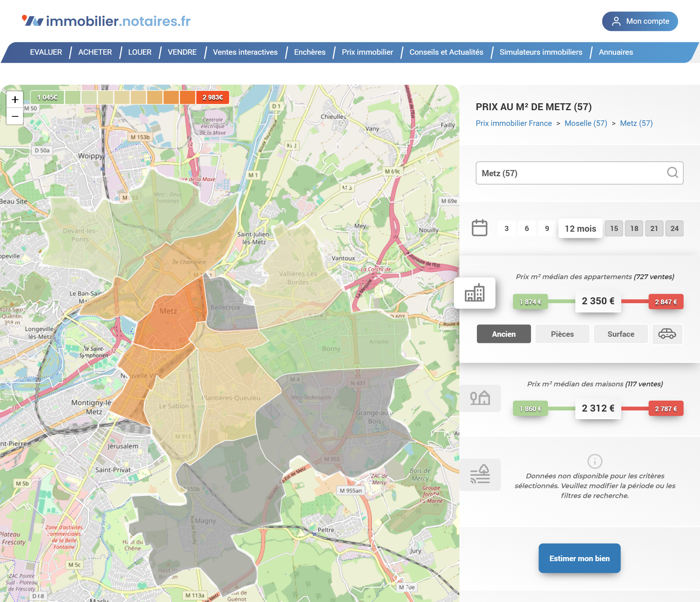Select the houses icon tab
700x602 pixels.
click(480, 398)
